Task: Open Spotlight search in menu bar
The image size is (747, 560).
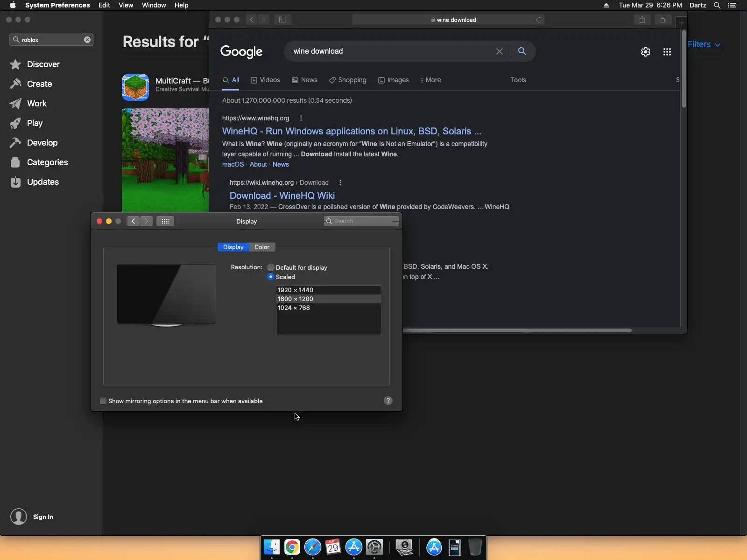Action: point(717,5)
